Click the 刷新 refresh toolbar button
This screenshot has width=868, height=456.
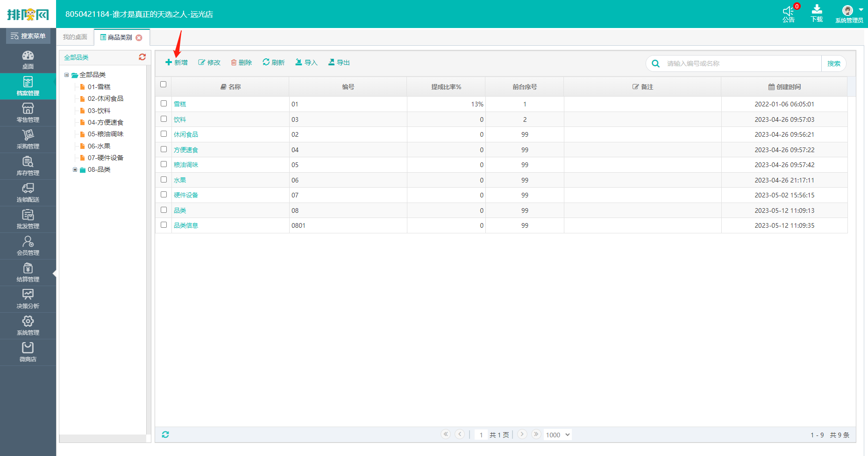[x=274, y=63]
